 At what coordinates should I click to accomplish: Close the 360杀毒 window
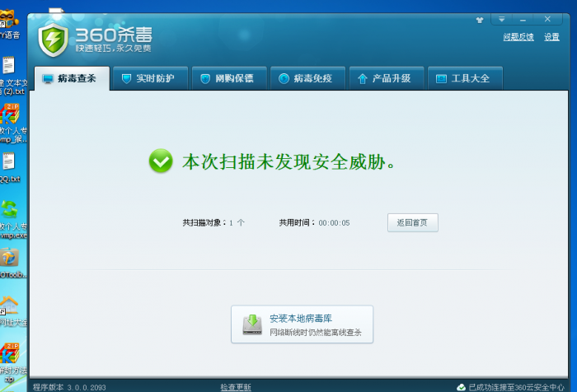pos(547,19)
